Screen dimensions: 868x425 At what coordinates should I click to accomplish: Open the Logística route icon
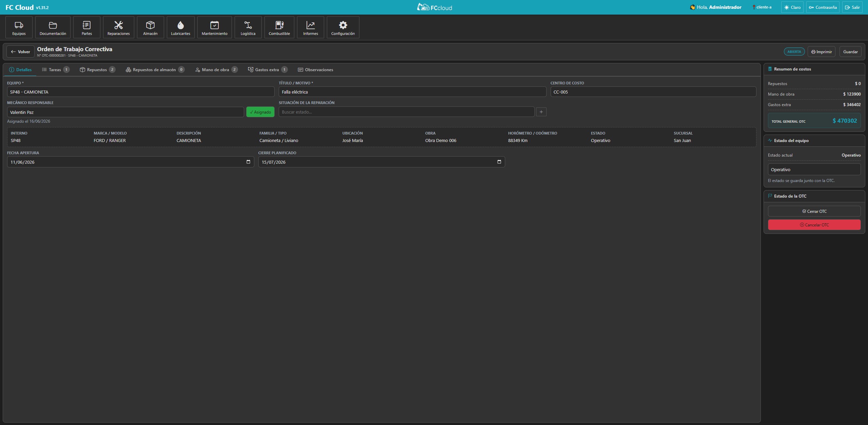(248, 27)
